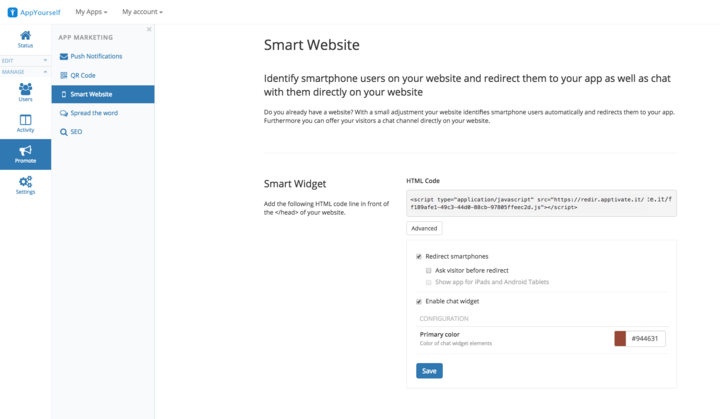Open the My account dropdown
Image resolution: width=720 pixels, height=419 pixels.
click(142, 12)
